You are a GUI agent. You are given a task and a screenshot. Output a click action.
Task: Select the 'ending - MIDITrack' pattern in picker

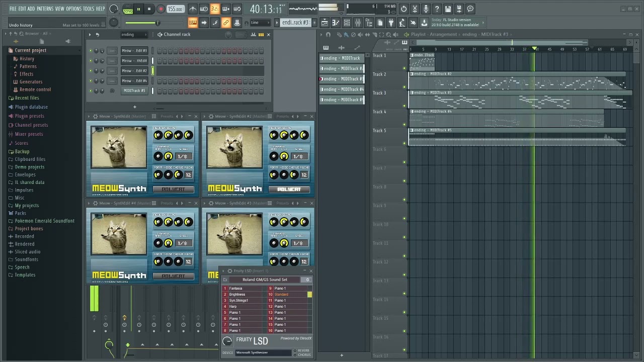(342, 58)
